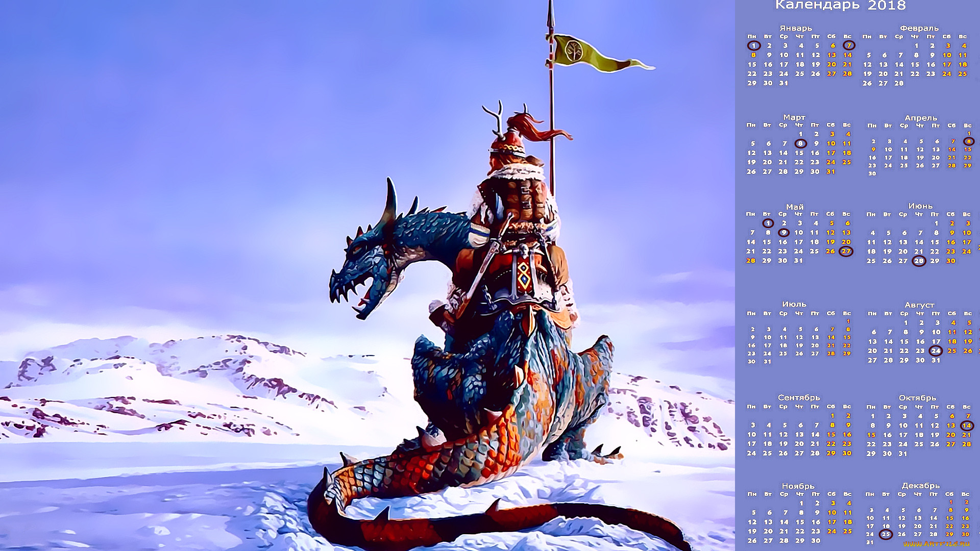Click the "Март" month heading

click(x=794, y=117)
